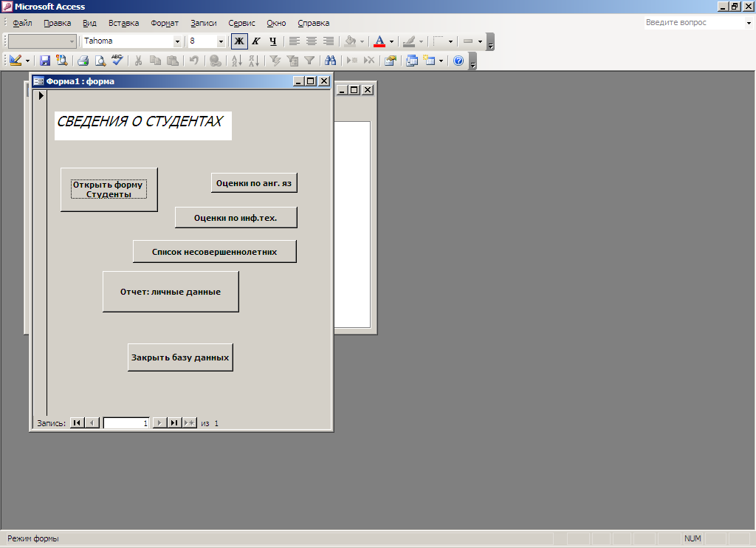Click Открыть форму Студенты button
The image size is (756, 548).
point(109,190)
